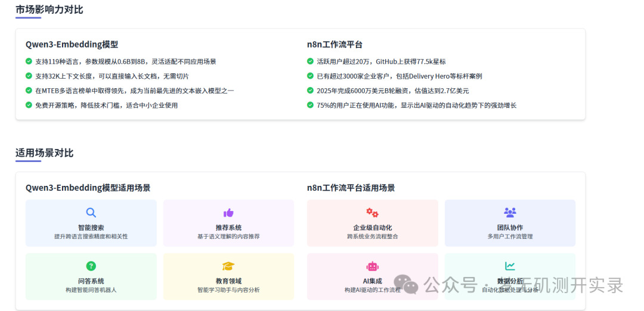Click the people icon above 团队协作
Screen dimensions: 644x311
coord(510,213)
